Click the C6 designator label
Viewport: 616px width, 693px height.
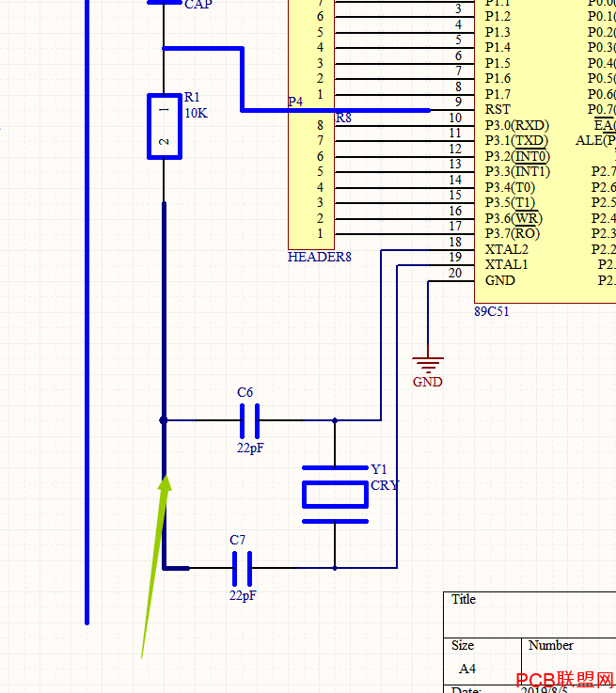pos(245,392)
